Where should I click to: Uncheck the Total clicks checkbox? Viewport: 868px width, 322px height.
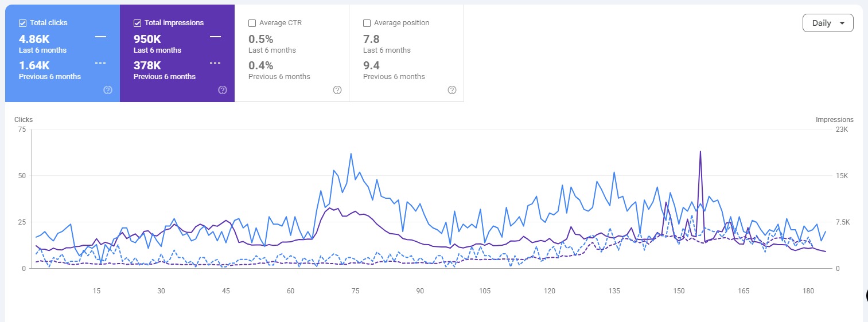(x=22, y=23)
